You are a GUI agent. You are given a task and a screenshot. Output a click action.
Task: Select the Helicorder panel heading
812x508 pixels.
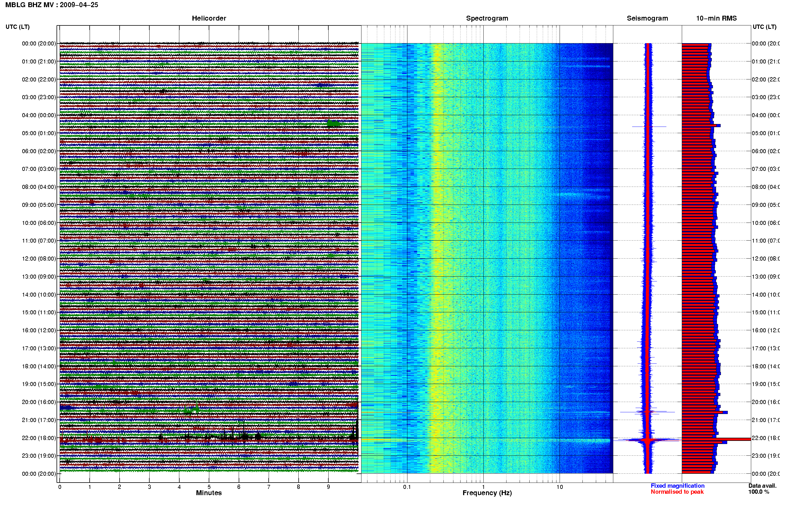(209, 18)
